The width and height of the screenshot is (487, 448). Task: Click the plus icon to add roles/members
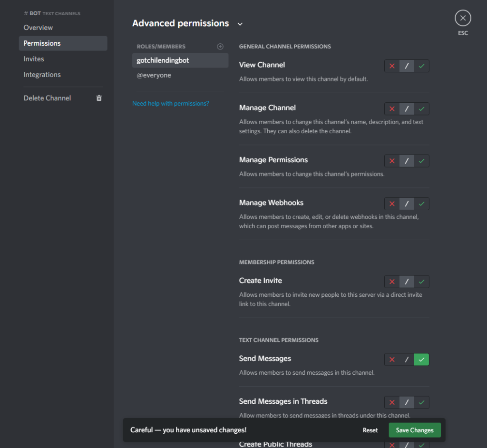220,47
